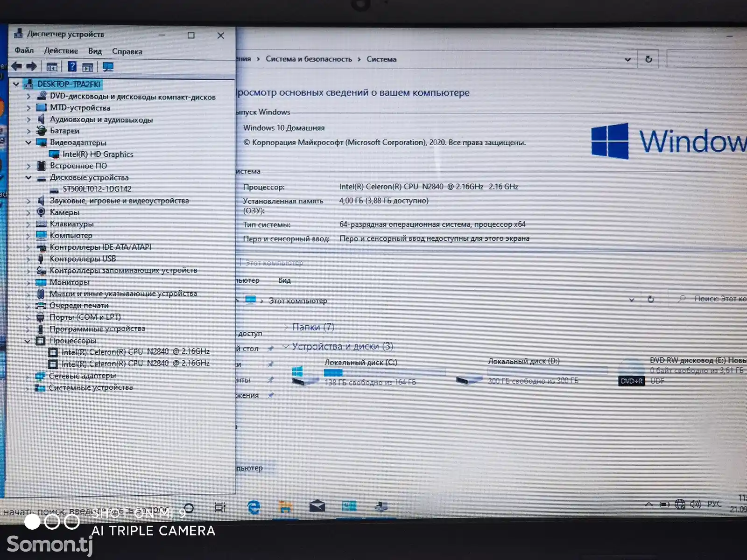Viewport: 747px width, 560px height.
Task: Select Локальный диск (C:) drive
Action: point(368,372)
